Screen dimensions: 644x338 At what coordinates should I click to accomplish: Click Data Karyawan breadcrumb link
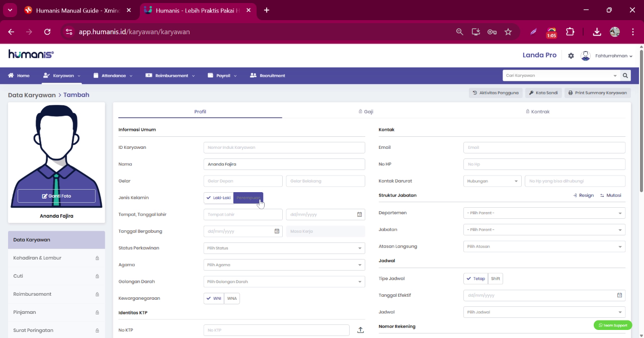pyautogui.click(x=32, y=95)
